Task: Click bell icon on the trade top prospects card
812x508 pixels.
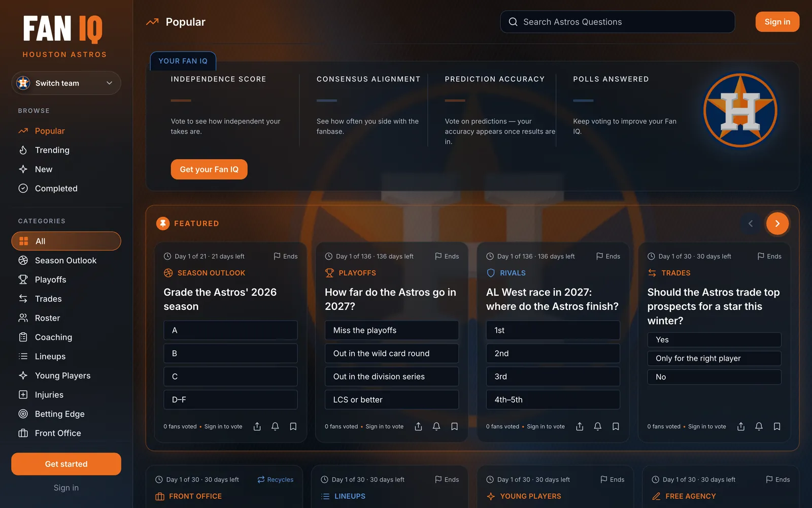Action: click(x=759, y=426)
